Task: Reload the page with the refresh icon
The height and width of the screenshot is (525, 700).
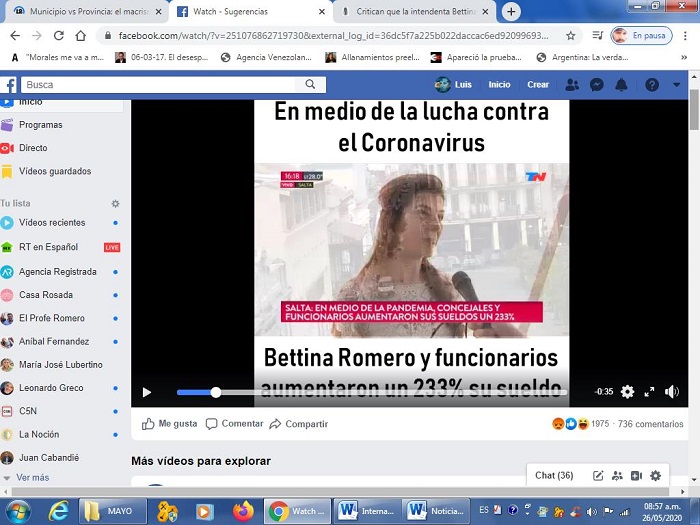Action: (58, 36)
